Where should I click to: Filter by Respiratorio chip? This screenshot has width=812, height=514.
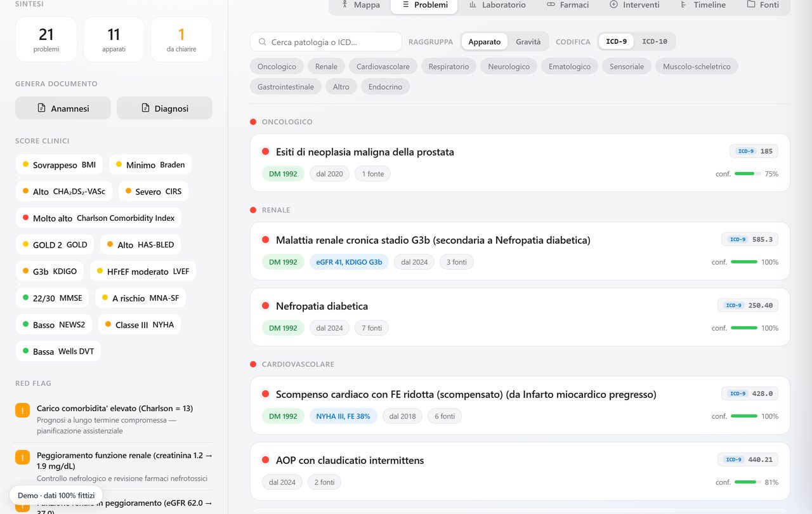point(449,67)
